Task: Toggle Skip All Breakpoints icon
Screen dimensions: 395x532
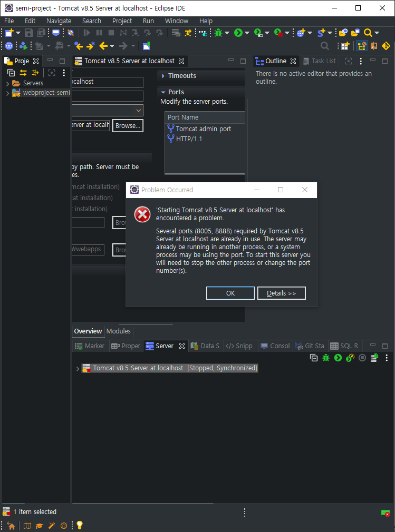Action: pyautogui.click(x=70, y=33)
